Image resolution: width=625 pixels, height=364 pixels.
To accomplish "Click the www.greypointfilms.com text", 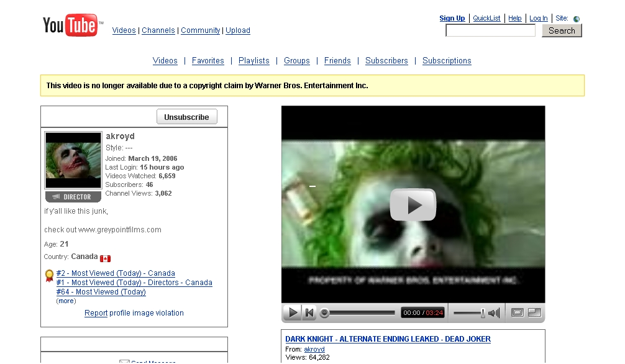I will tap(119, 230).
